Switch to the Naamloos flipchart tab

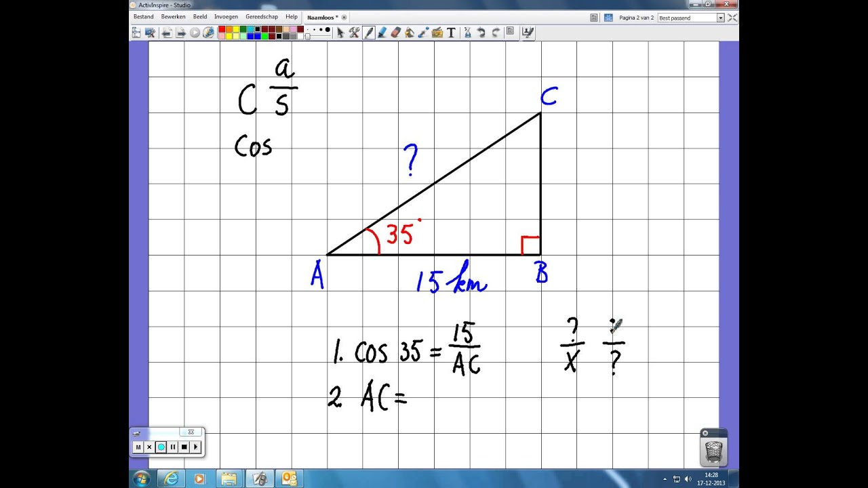tap(326, 18)
